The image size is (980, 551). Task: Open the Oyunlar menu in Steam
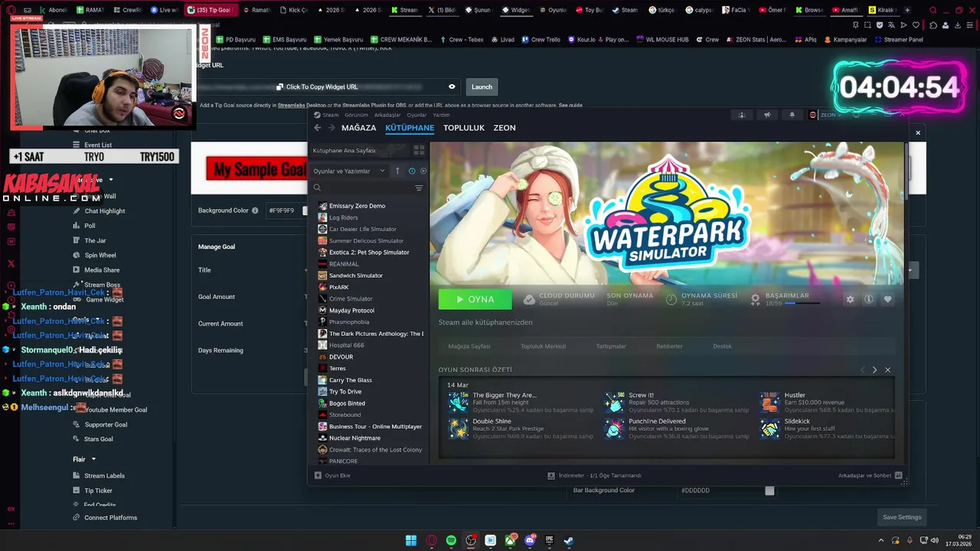point(416,115)
